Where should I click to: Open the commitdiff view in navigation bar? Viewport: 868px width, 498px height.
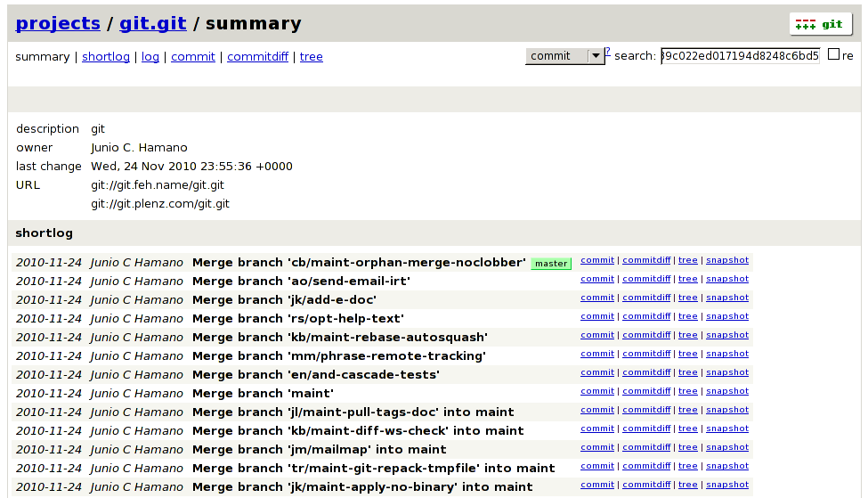tap(257, 56)
